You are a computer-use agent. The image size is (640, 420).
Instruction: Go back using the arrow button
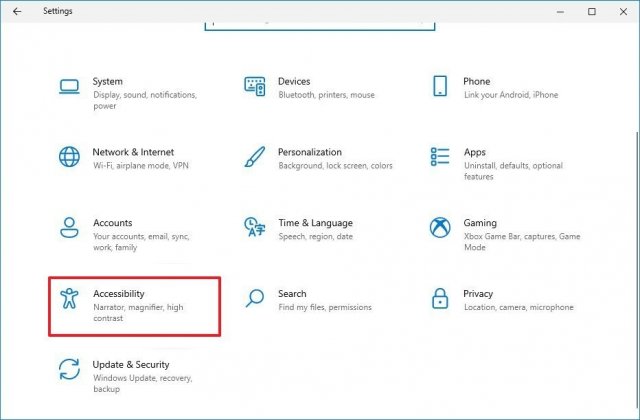point(17,11)
